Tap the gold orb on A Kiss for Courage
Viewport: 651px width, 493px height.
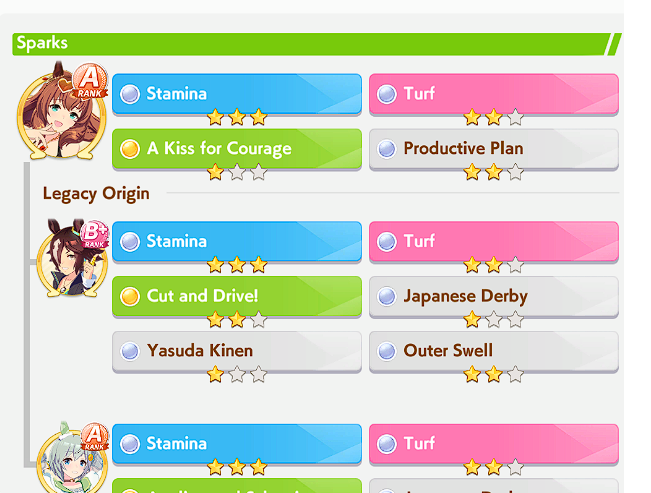tap(130, 149)
